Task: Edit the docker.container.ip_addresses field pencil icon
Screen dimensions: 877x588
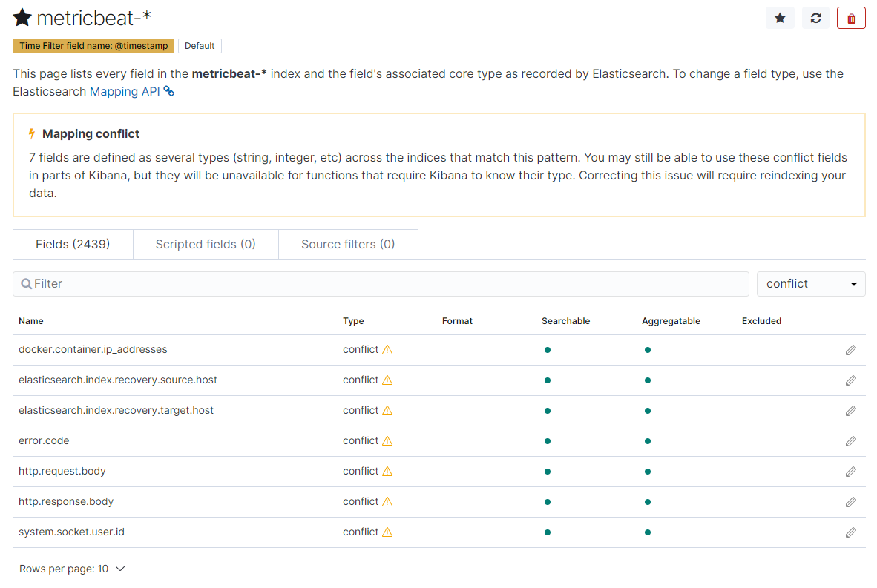Action: pos(850,350)
